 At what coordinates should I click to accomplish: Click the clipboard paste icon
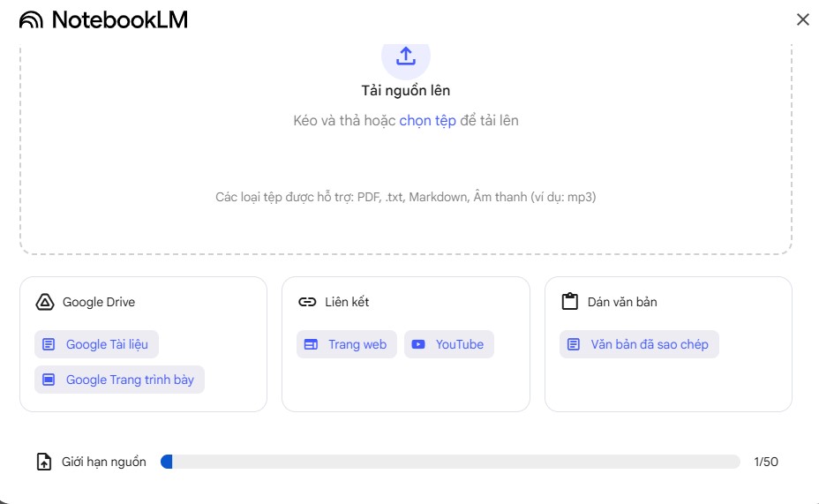coord(570,302)
